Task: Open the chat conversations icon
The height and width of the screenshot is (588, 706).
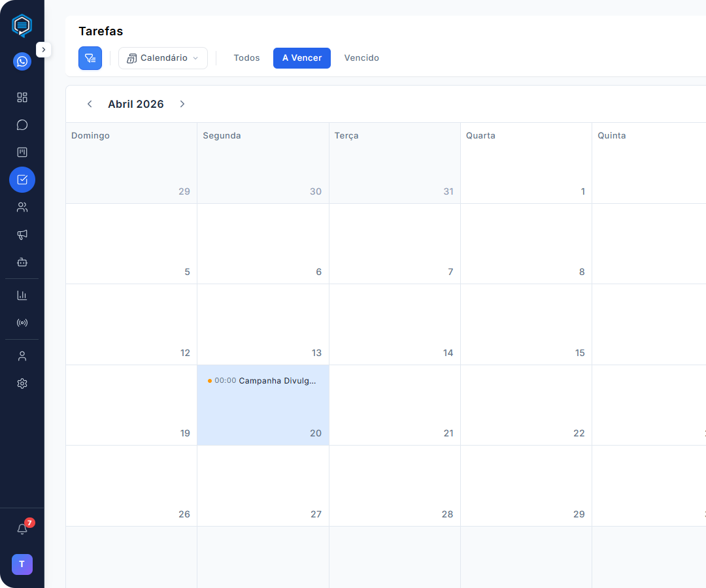Action: coord(22,125)
